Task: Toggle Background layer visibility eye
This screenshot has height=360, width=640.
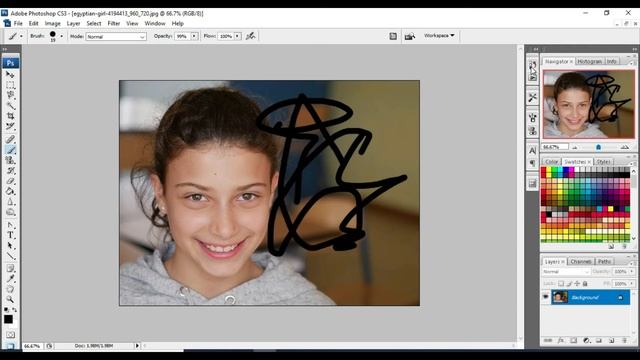Action: (x=546, y=297)
